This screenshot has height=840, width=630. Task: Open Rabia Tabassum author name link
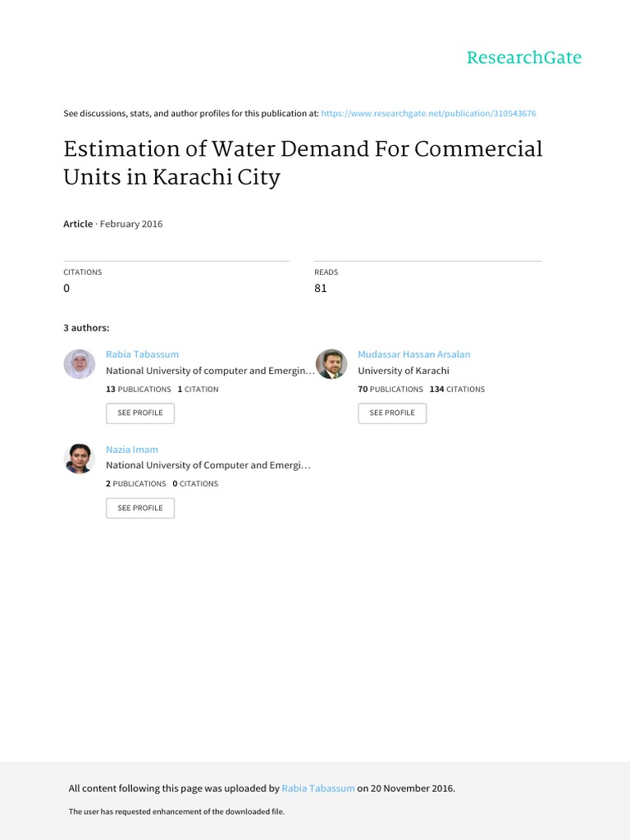coord(142,354)
